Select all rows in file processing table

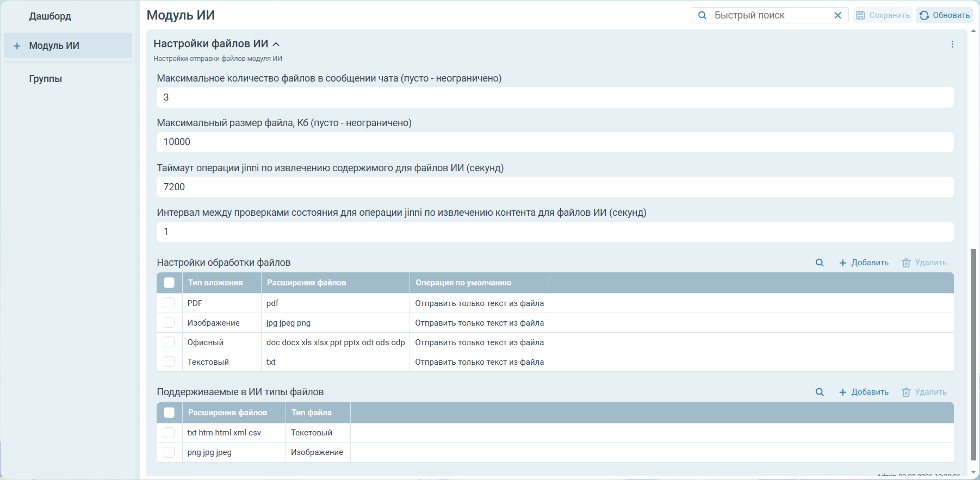pos(169,283)
